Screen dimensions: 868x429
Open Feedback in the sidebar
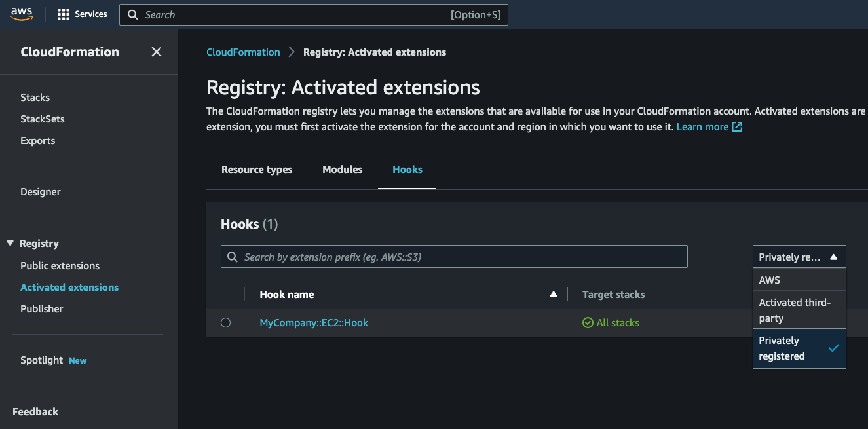[35, 411]
